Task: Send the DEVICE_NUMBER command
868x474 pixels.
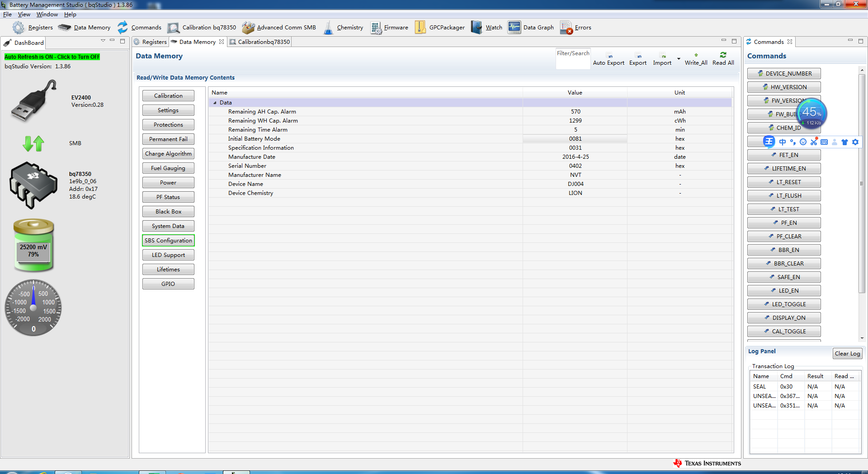Action: pyautogui.click(x=784, y=74)
